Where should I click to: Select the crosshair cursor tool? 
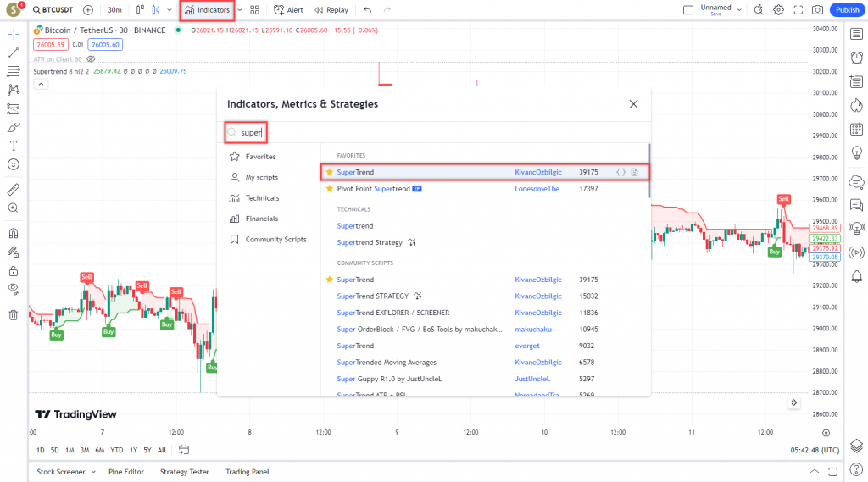coord(14,35)
